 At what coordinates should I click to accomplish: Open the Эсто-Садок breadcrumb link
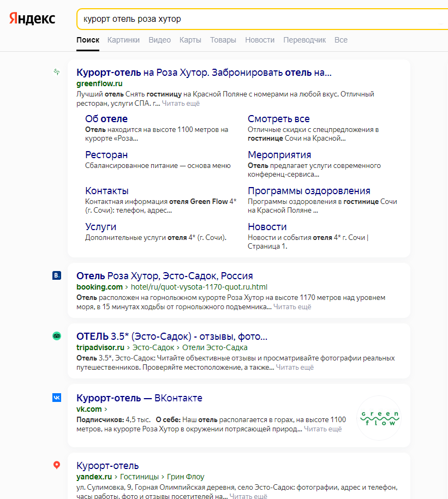153,347
